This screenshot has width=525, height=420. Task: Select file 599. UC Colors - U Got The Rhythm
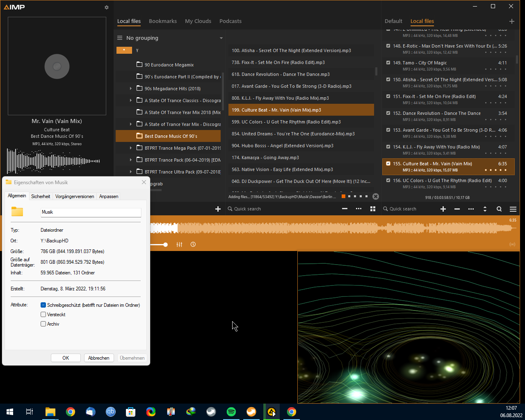tap(301, 122)
